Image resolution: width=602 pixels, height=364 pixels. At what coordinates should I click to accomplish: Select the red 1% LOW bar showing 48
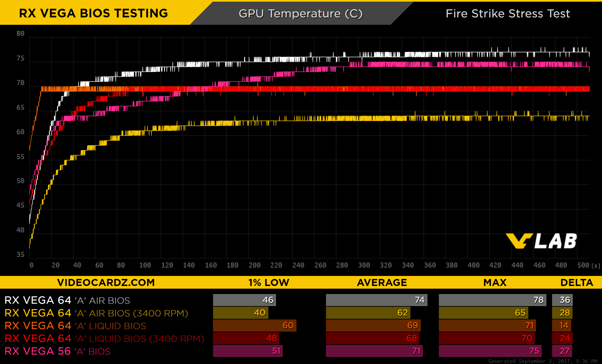(x=246, y=338)
